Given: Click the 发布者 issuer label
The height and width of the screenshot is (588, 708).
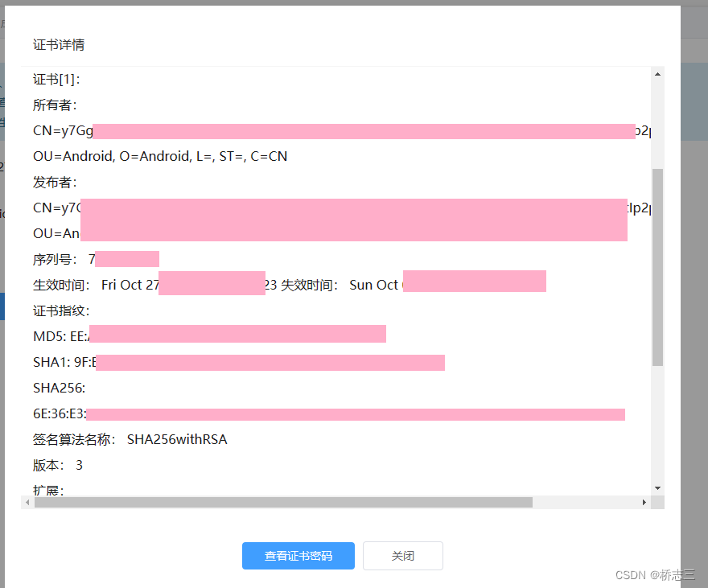Looking at the screenshot, I should click(x=54, y=182).
